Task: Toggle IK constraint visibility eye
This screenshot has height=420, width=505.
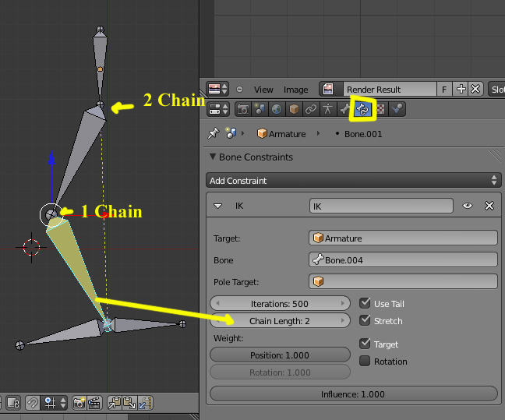Action: (468, 206)
